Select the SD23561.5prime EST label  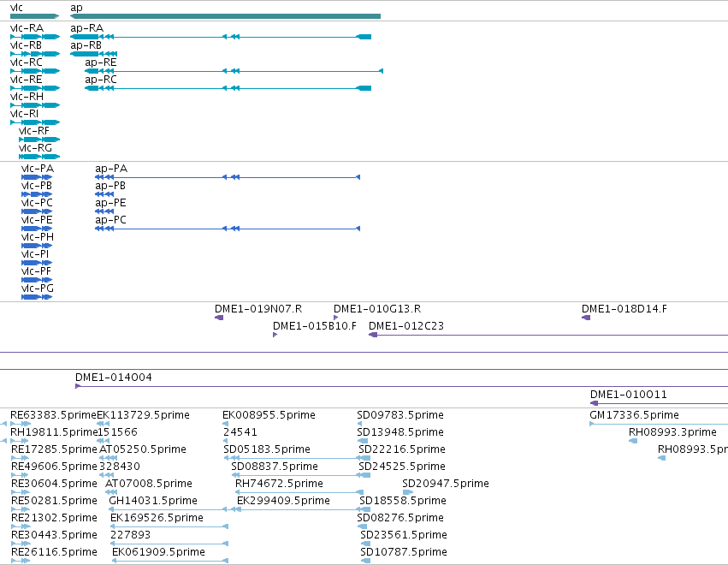pyautogui.click(x=404, y=535)
